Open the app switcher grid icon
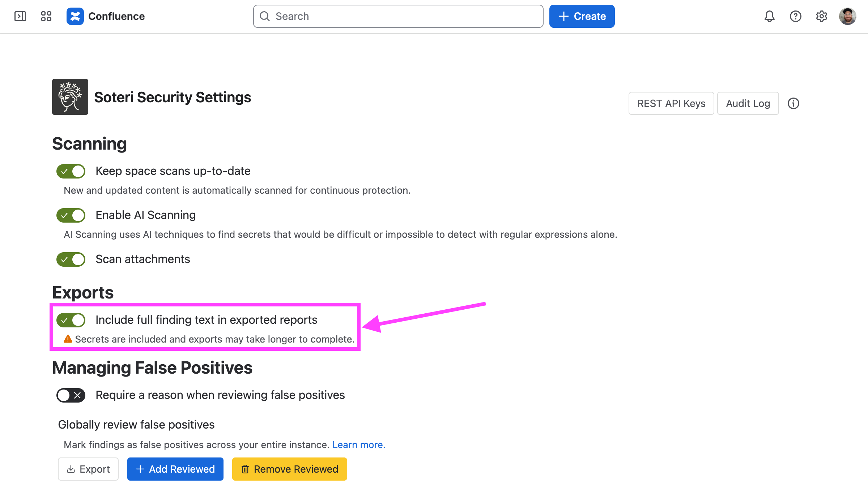Image resolution: width=868 pixels, height=490 pixels. 46,16
